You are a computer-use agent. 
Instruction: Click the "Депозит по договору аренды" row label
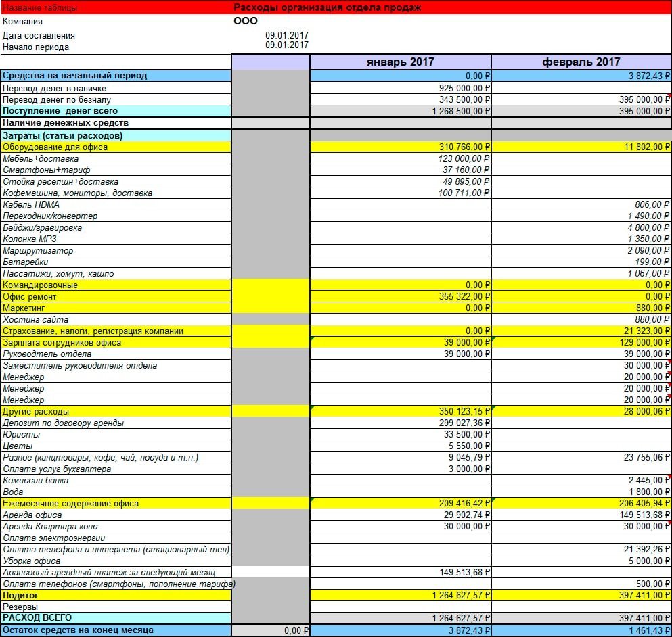(64, 423)
